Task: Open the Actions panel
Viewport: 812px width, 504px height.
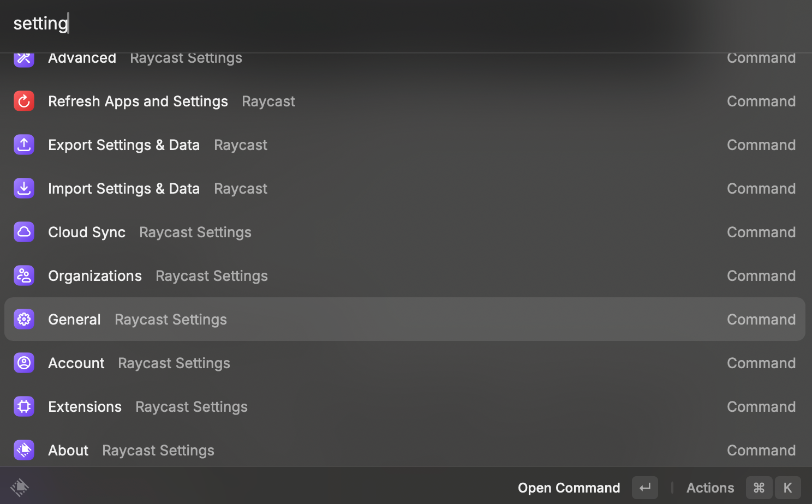Action: click(710, 487)
